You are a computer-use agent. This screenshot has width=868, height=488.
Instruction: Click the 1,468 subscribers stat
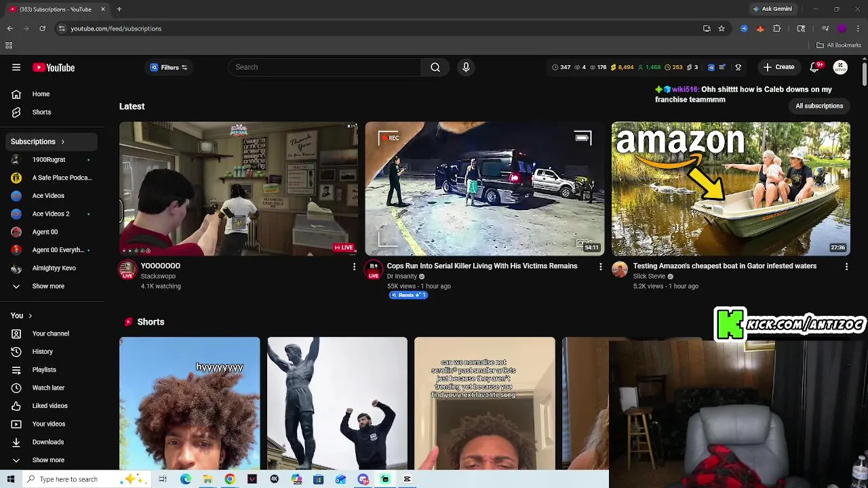click(x=649, y=67)
